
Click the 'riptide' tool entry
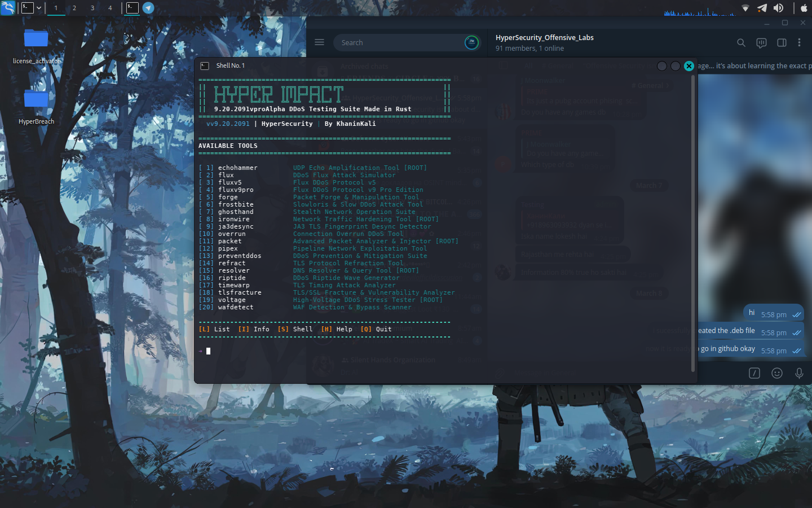[x=232, y=278]
